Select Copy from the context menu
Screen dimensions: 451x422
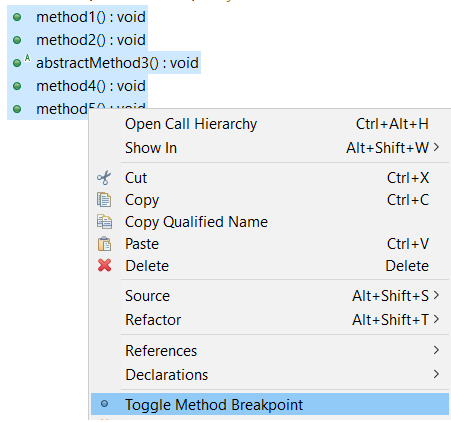pos(270,200)
